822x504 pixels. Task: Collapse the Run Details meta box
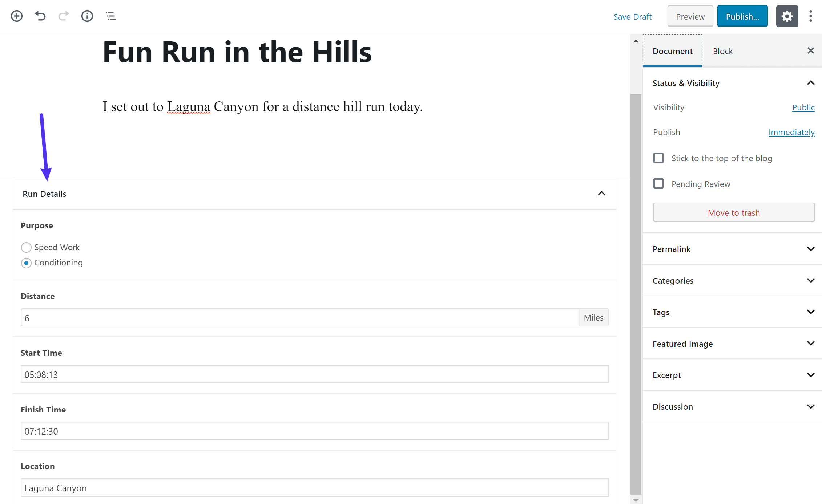point(601,193)
